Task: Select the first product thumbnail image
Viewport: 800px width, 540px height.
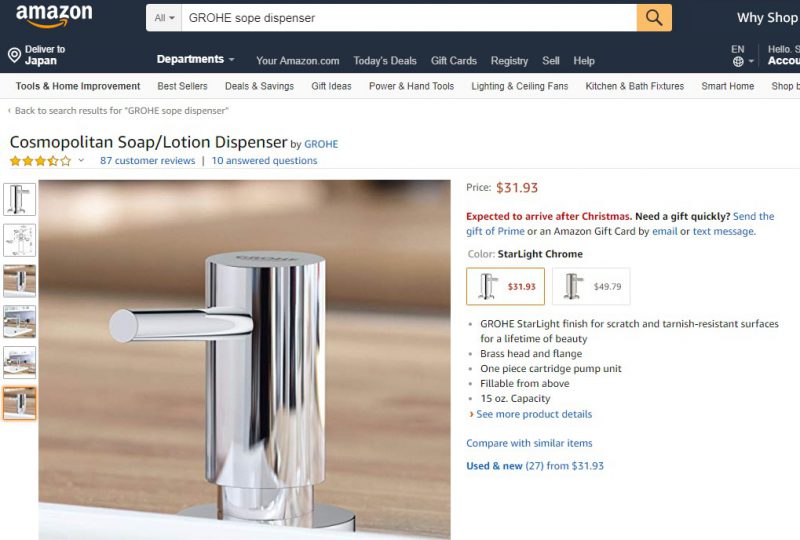Action: point(19,199)
